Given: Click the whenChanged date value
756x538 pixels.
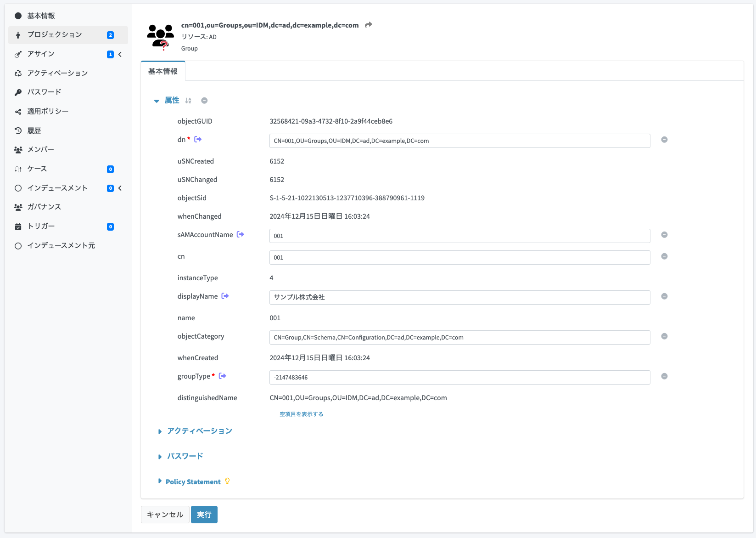Looking at the screenshot, I should click(319, 216).
